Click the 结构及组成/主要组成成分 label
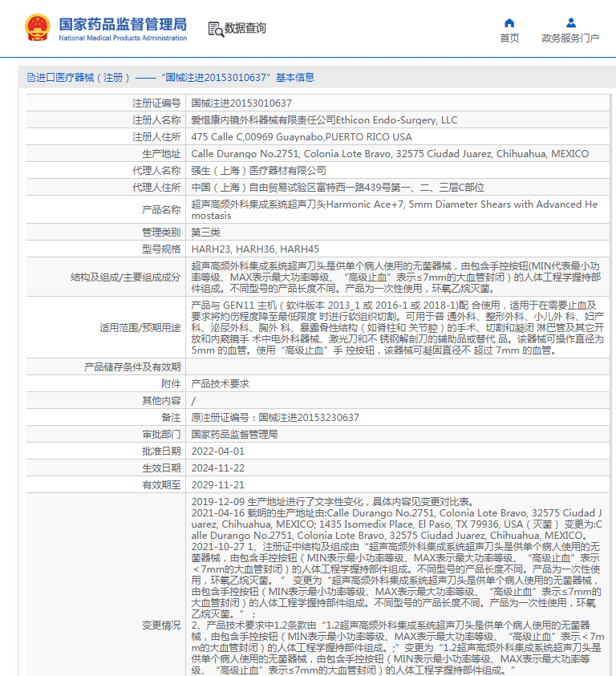This screenshot has width=616, height=676. [126, 277]
